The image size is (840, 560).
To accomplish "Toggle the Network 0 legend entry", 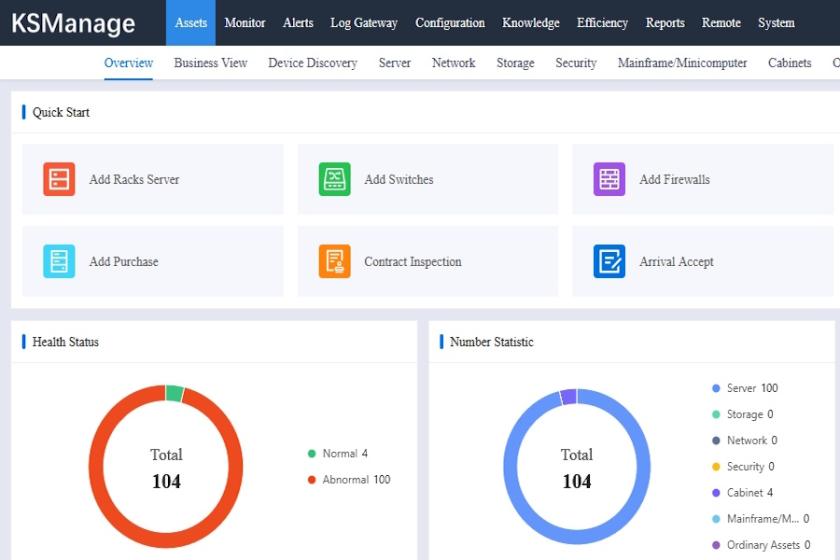I will [745, 440].
